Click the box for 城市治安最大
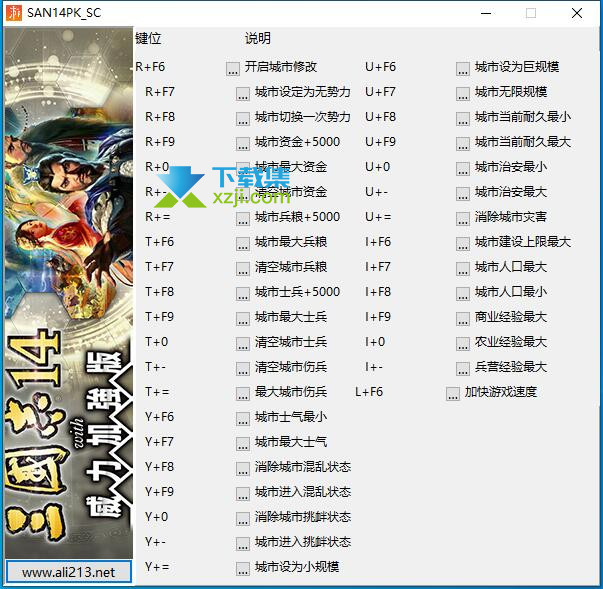Screen dimensions: 603x589 coord(463,193)
